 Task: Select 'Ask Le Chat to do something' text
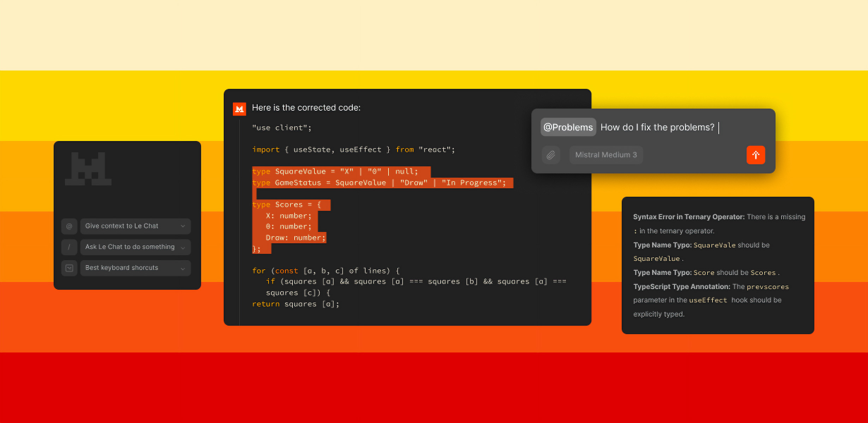pos(130,247)
